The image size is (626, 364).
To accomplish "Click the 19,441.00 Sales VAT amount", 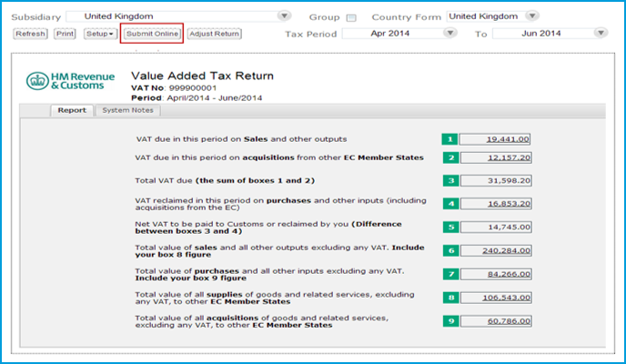I will 495,139.
